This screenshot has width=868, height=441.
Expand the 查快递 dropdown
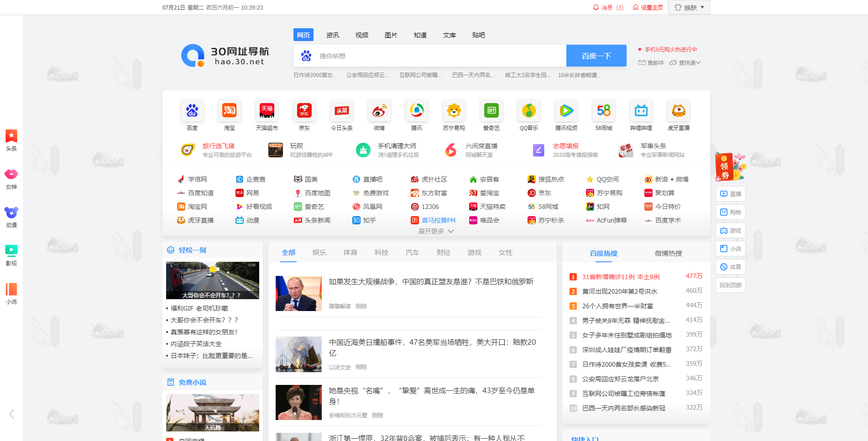click(685, 63)
